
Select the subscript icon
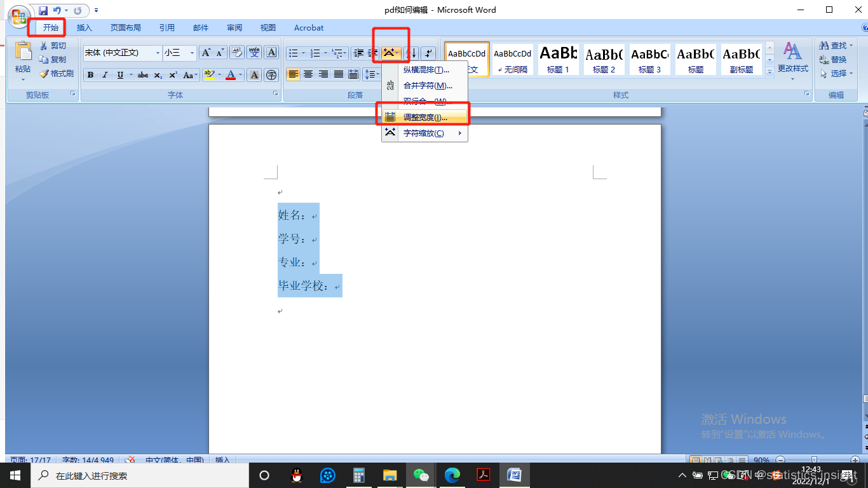point(157,75)
